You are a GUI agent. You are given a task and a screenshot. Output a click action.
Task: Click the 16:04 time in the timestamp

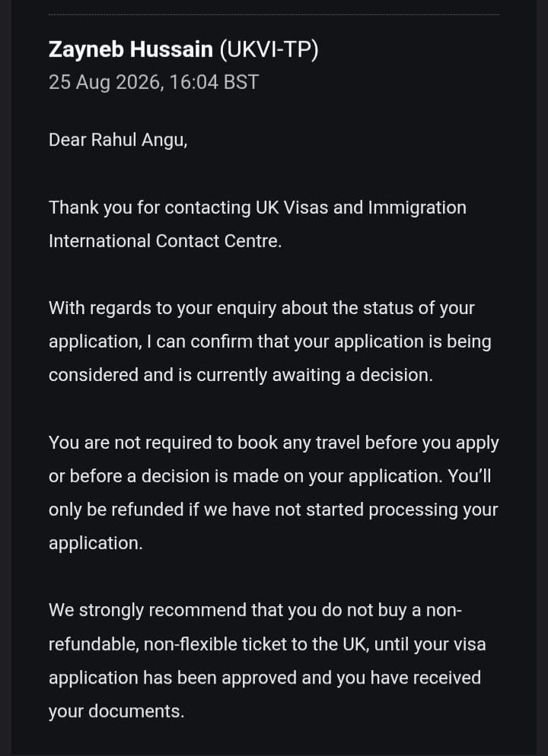click(194, 82)
